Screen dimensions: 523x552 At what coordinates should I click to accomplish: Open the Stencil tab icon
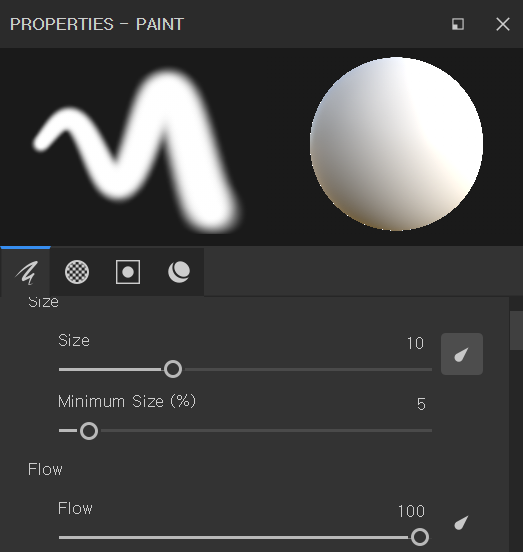128,272
